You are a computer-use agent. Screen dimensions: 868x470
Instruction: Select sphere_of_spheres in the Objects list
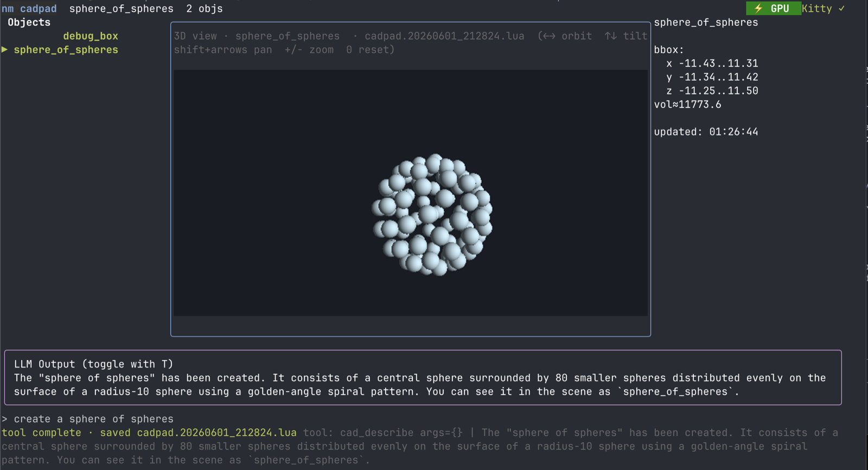(x=66, y=49)
